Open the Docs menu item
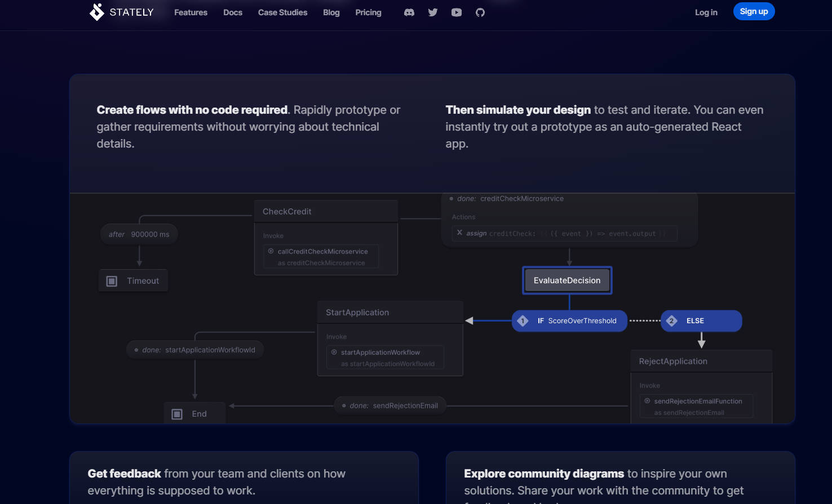 coord(233,12)
